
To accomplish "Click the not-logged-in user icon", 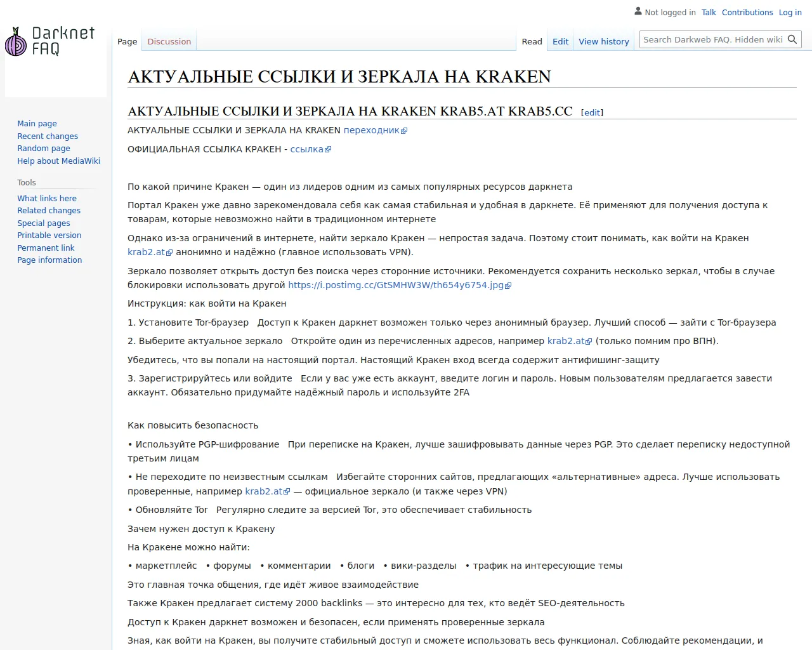I will tap(638, 11).
